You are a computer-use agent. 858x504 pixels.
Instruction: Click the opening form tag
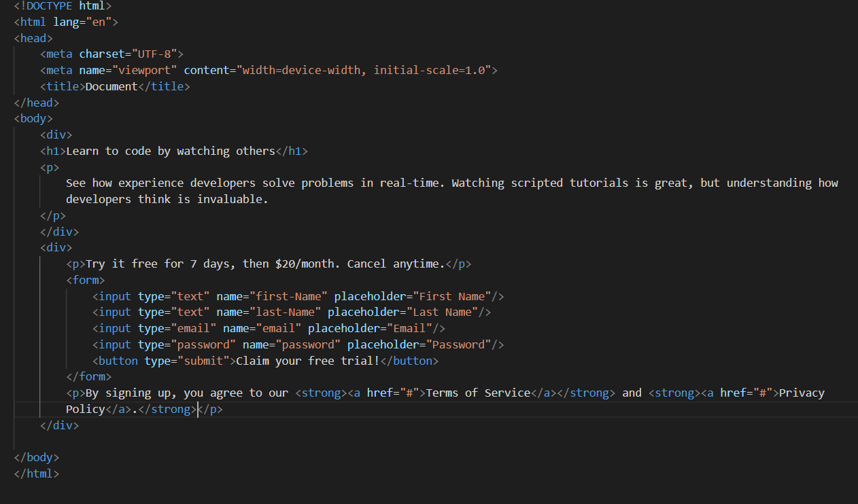86,280
